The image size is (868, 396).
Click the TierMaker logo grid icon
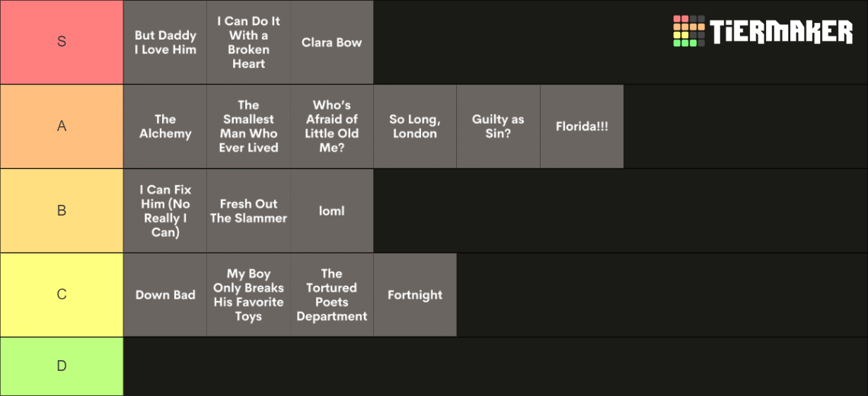tap(688, 31)
